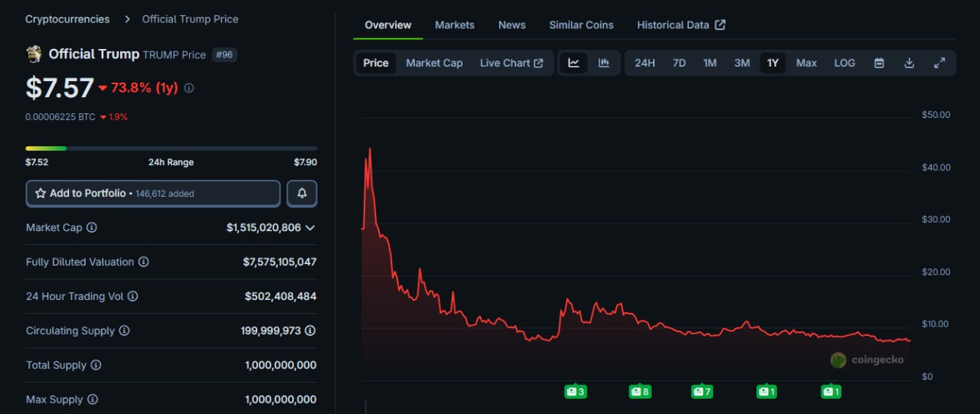
Task: Switch to the Similar Coins tab
Action: click(581, 24)
